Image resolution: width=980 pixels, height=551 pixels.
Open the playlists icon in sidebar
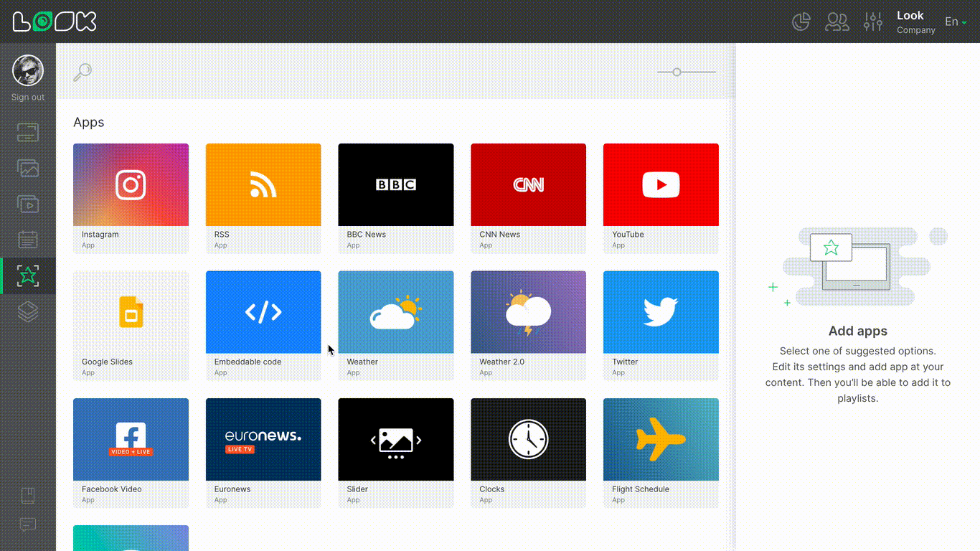click(28, 204)
